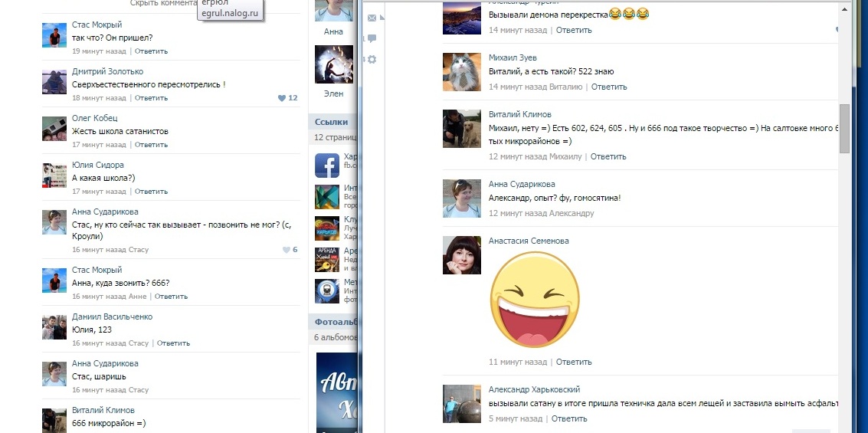The height and width of the screenshot is (433, 868).
Task: Reply to Стас Мокрый's 'куда звонить? 666?' comment
Action: click(x=171, y=297)
